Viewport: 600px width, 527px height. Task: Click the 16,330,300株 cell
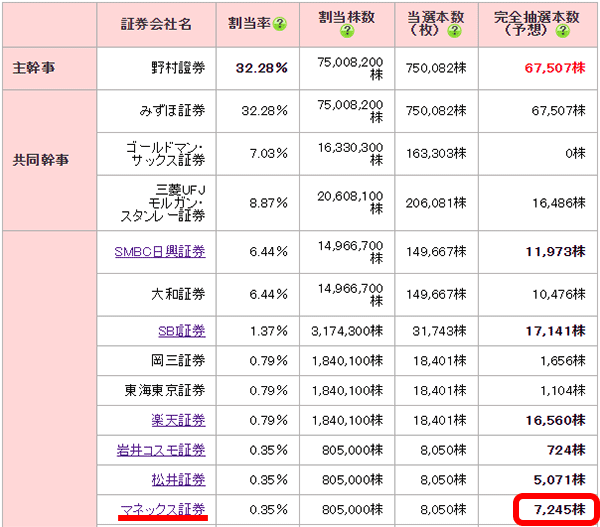[x=350, y=154]
